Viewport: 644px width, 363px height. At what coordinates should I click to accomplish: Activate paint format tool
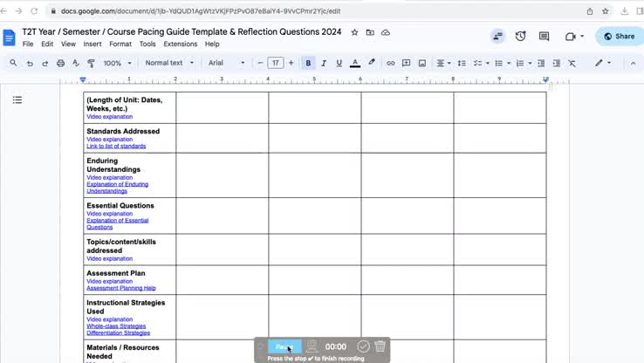[x=91, y=63]
